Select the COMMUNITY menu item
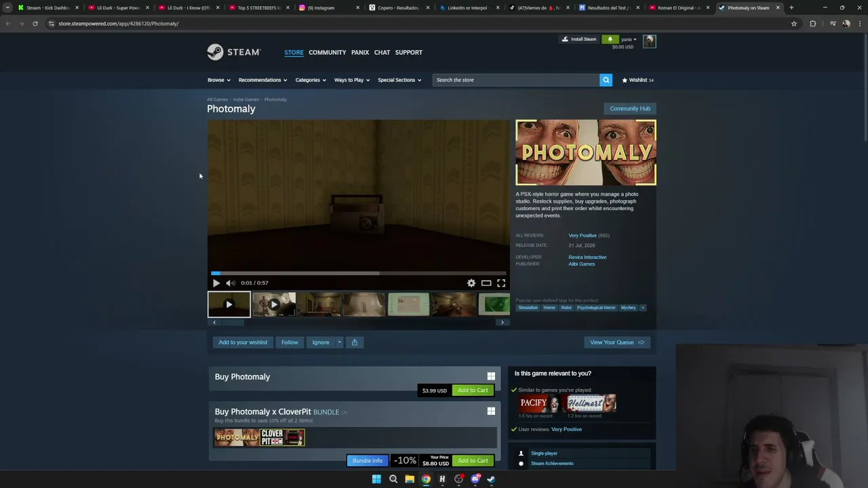868x488 pixels. 328,52
